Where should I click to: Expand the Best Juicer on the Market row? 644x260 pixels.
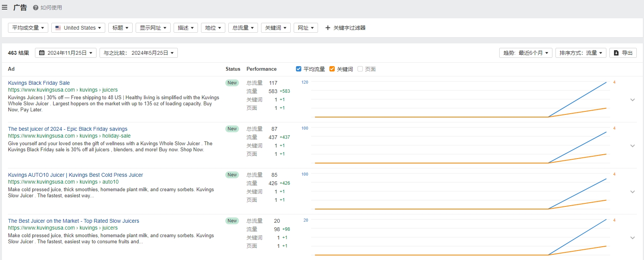633,238
